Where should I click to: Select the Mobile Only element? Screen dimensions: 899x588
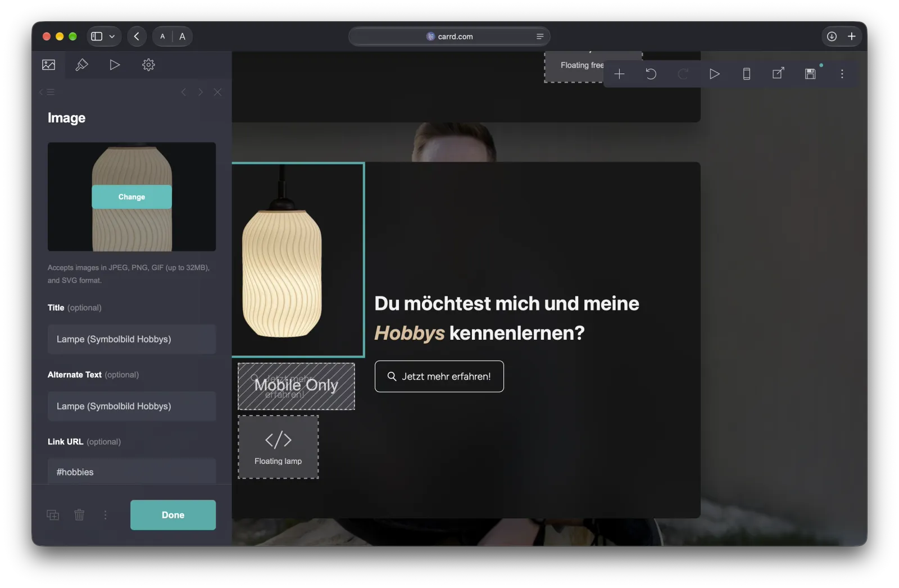pyautogui.click(x=296, y=386)
